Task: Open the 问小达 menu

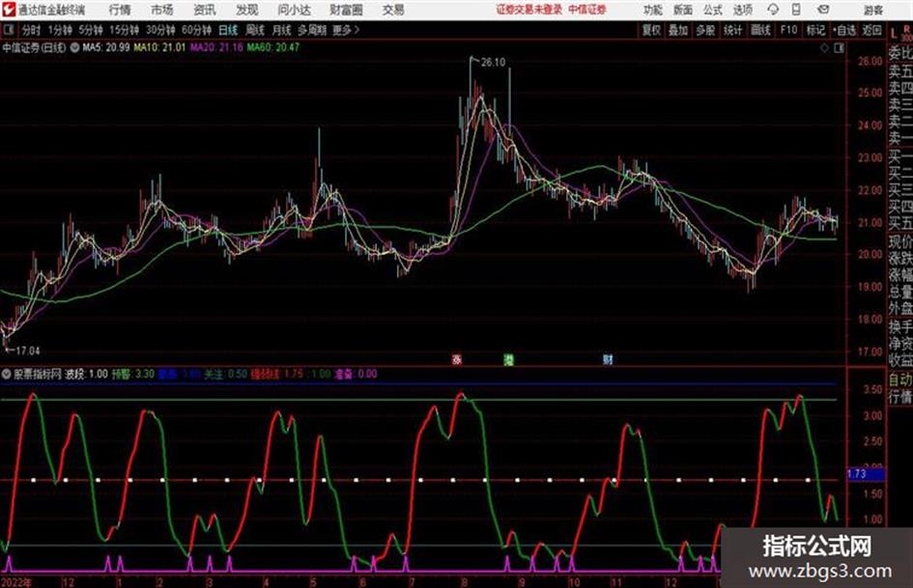Action: [x=294, y=10]
